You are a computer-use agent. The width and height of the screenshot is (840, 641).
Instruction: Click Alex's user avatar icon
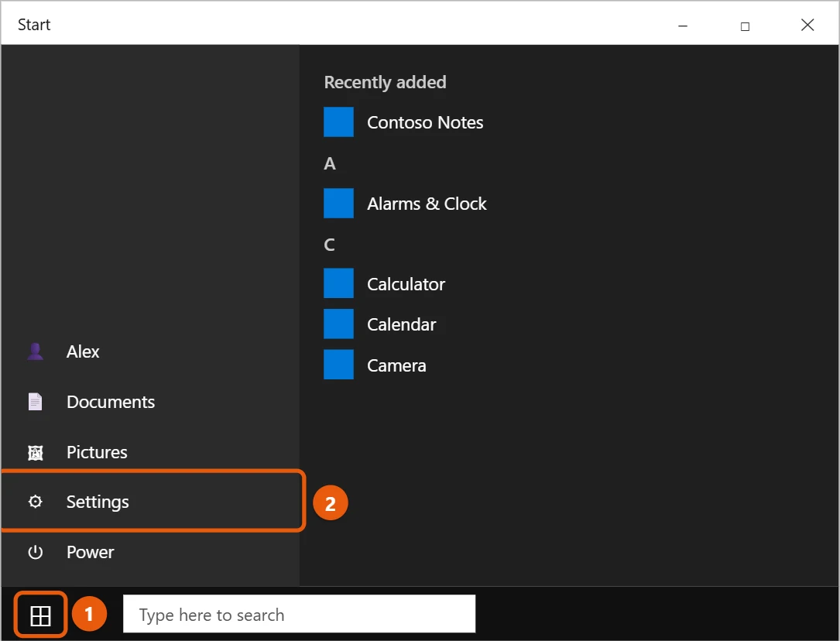pos(36,351)
